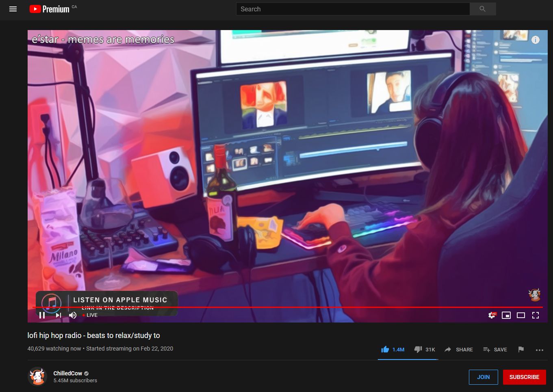This screenshot has width=553, height=392.
Task: Report the video with flag icon
Action: tap(521, 349)
